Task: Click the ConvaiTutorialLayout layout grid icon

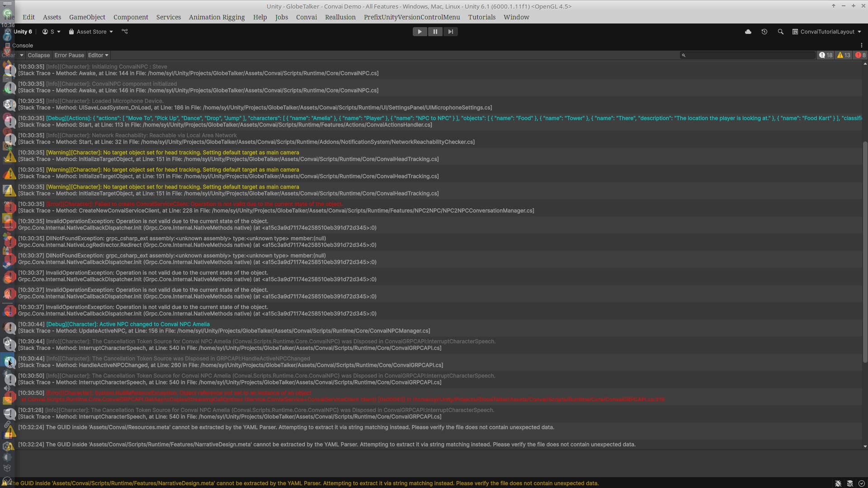Action: (x=795, y=32)
